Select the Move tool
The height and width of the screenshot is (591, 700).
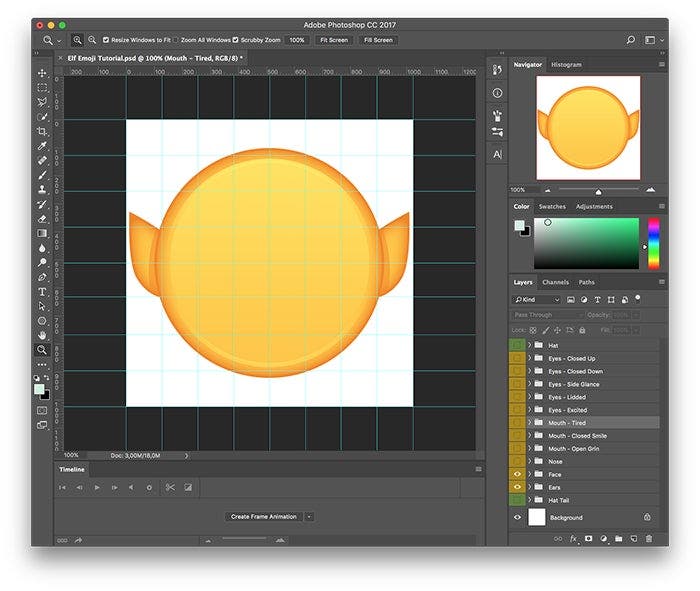coord(42,73)
